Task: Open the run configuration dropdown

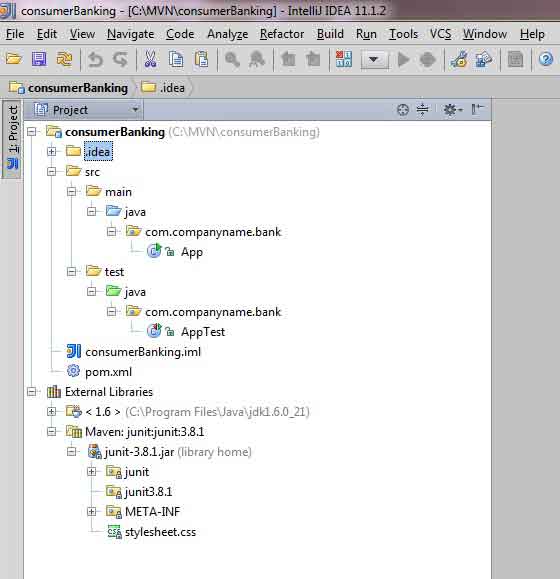Action: point(374,59)
